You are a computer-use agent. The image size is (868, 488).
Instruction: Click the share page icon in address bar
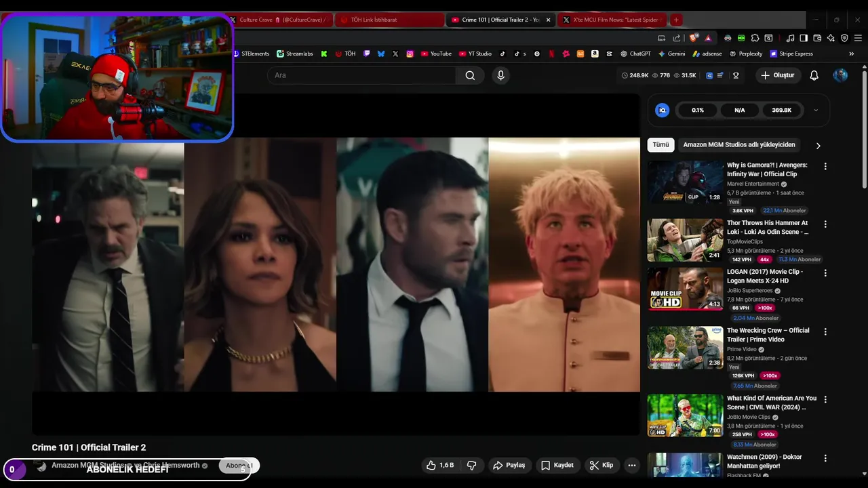pyautogui.click(x=677, y=38)
